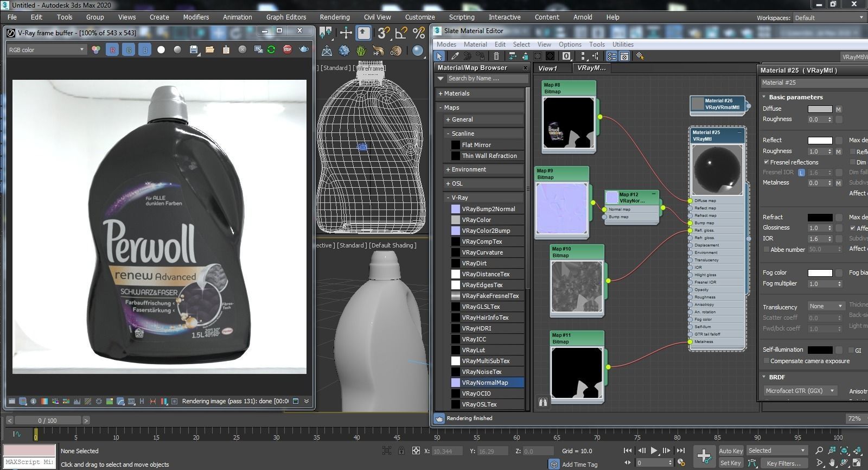The height and width of the screenshot is (470, 868).
Task: Click the lock selection padlock icon
Action: 401,450
